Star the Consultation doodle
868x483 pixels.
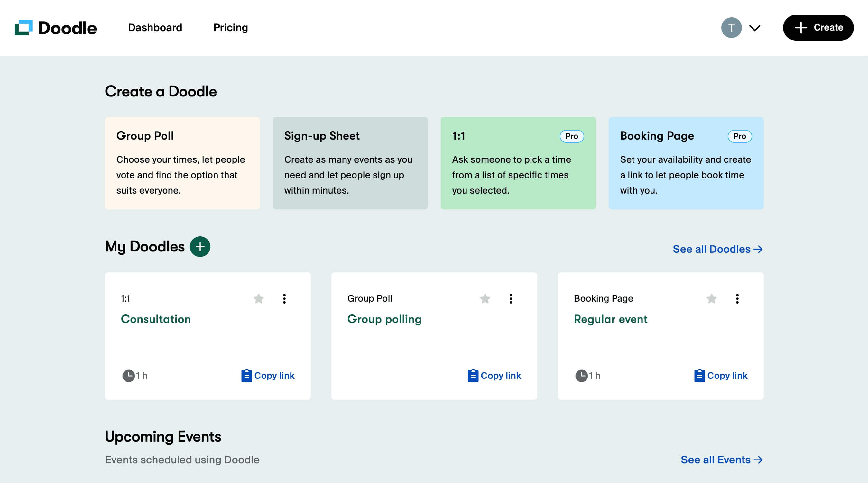pyautogui.click(x=258, y=298)
